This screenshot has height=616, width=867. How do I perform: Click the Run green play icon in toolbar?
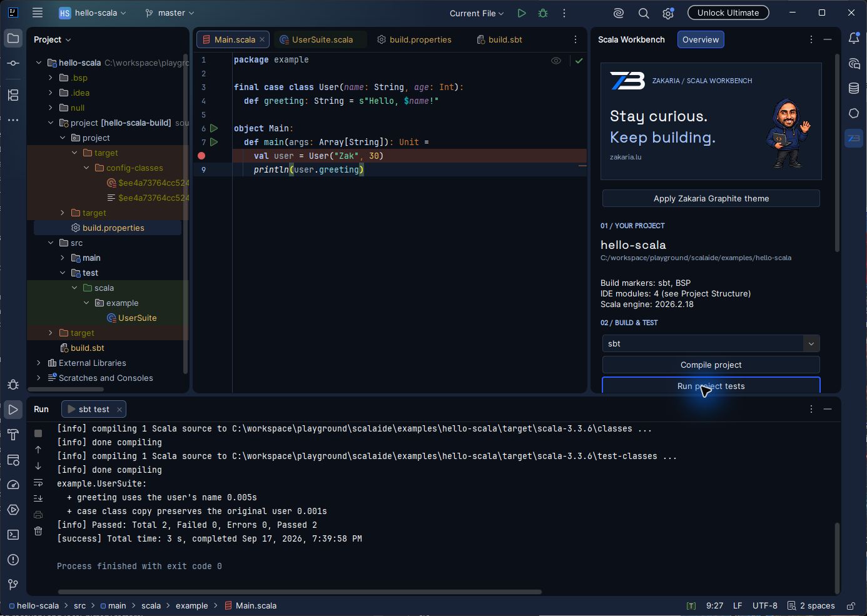[522, 13]
